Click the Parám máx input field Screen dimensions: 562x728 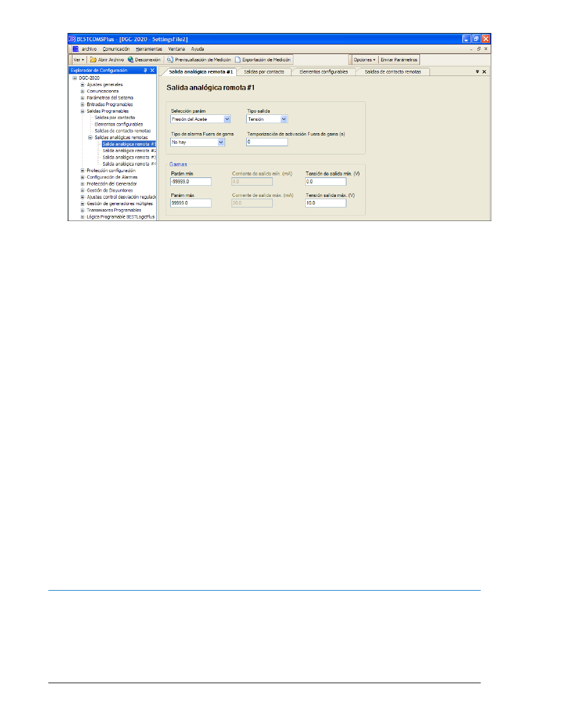coord(191,203)
